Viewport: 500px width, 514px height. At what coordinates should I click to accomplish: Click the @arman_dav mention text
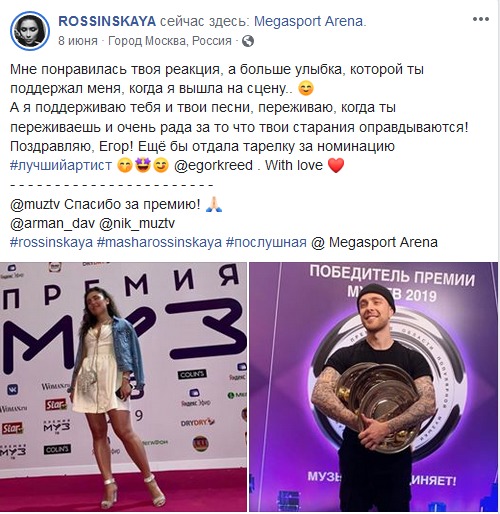[x=53, y=223]
